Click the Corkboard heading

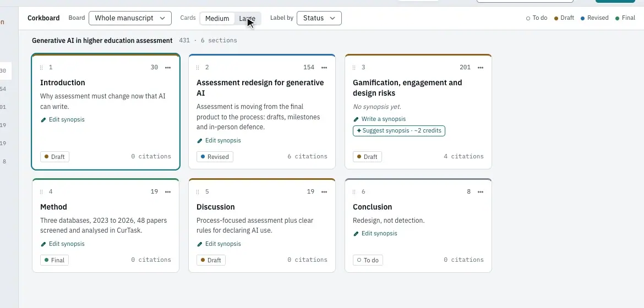[43, 18]
